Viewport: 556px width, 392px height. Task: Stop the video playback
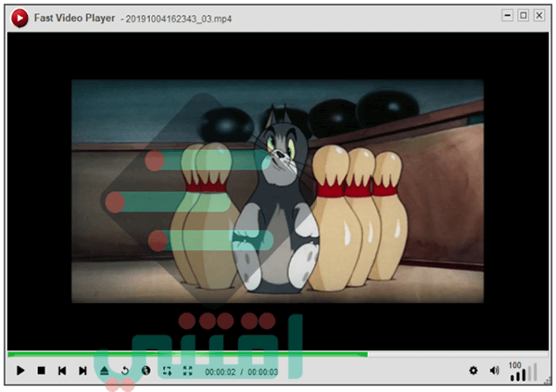pos(41,371)
